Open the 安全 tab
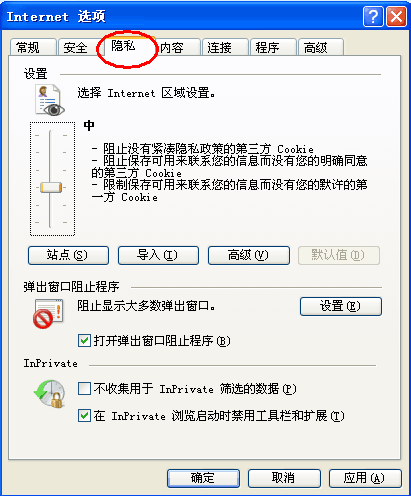Image resolution: width=411 pixels, height=496 pixels. click(x=79, y=47)
